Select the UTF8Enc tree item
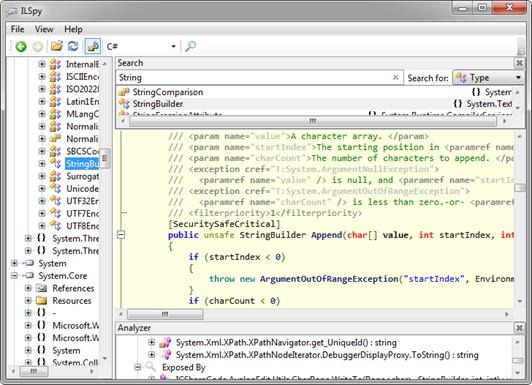The image size is (532, 385). (x=82, y=226)
